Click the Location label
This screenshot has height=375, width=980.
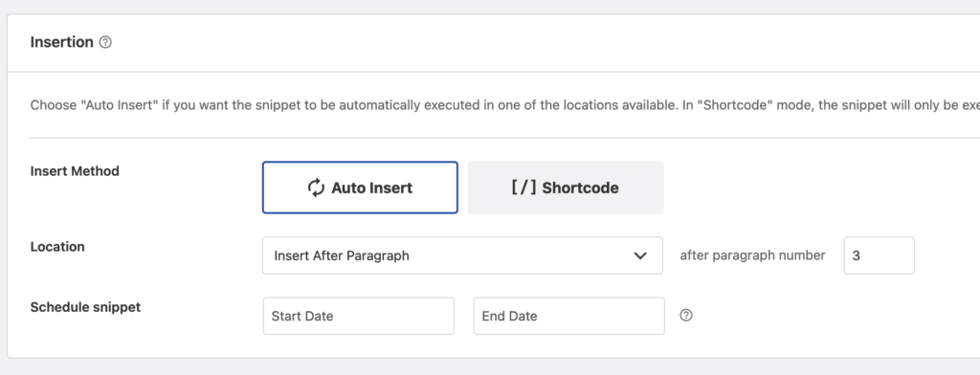pos(57,246)
